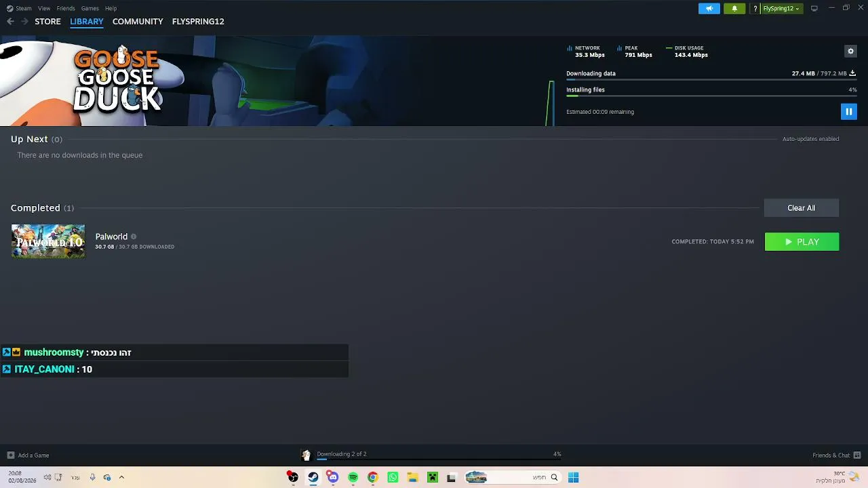Click the forward navigation arrow
The image size is (868, 488).
pyautogui.click(x=24, y=22)
